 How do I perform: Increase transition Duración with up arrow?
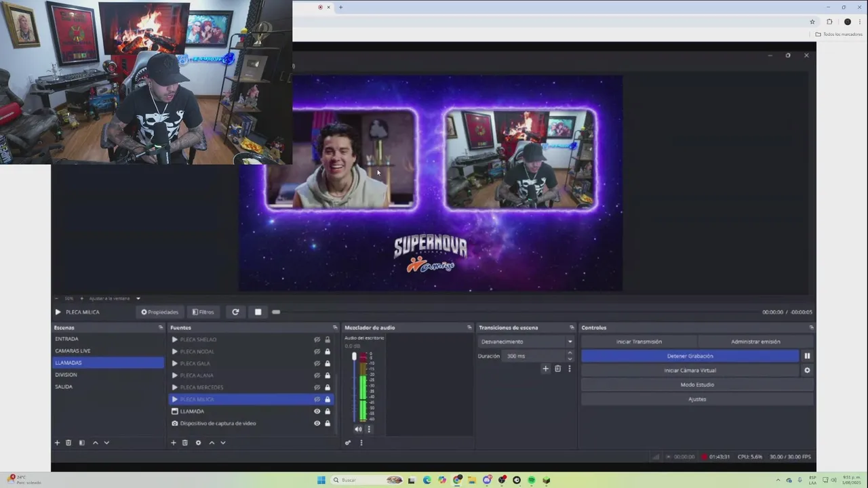click(x=570, y=352)
